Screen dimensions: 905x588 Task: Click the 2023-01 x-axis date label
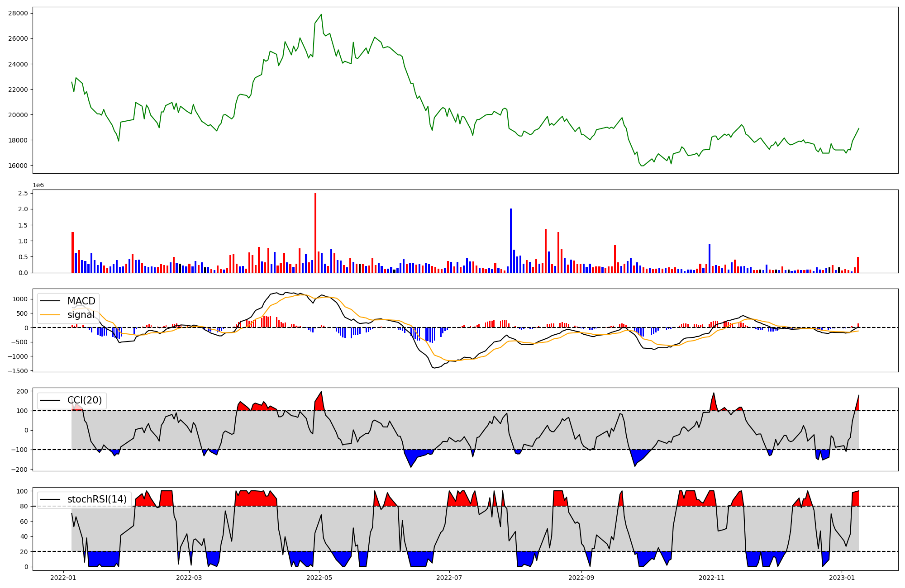pyautogui.click(x=842, y=578)
